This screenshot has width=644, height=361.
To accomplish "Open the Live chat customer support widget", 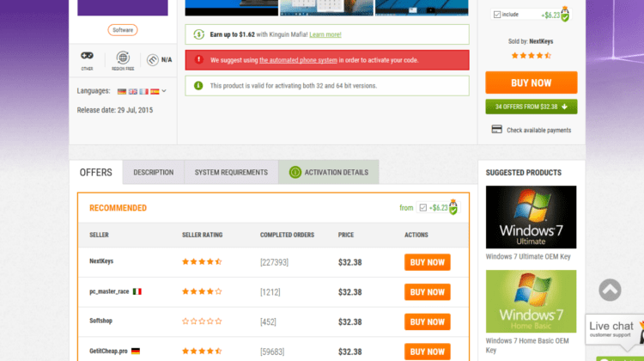I will (x=615, y=330).
